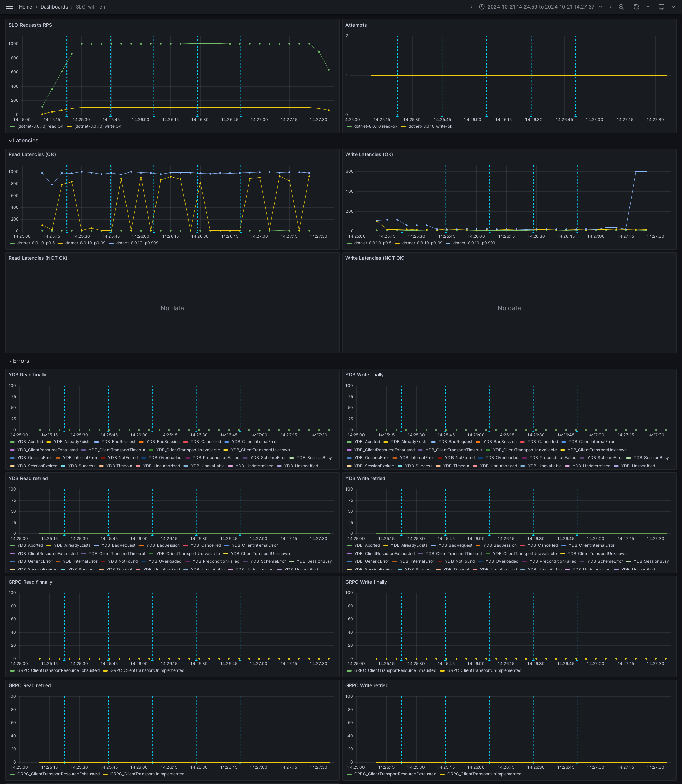The height and width of the screenshot is (784, 682).
Task: Open Read Latencies (NOT OK) panel title
Action: click(x=38, y=258)
